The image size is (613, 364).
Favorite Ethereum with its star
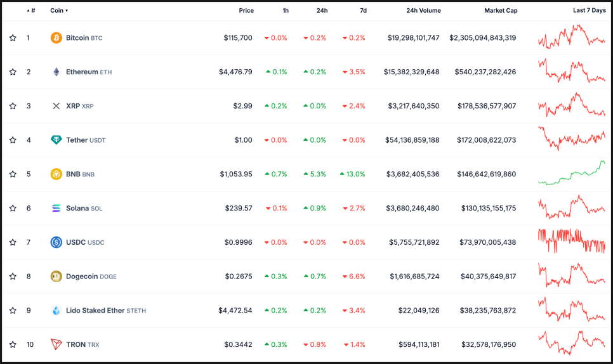tap(13, 72)
